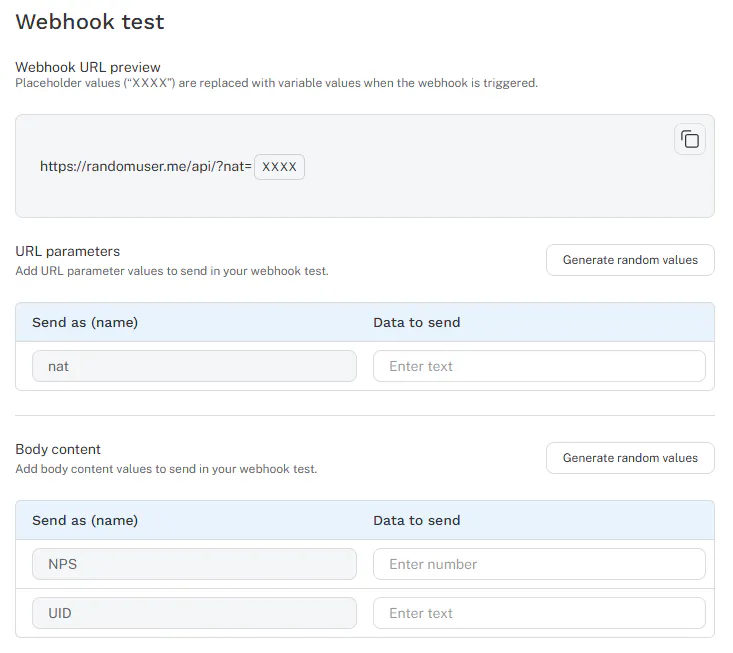Generate random values for Body content
This screenshot has height=653, width=733.
click(x=630, y=458)
